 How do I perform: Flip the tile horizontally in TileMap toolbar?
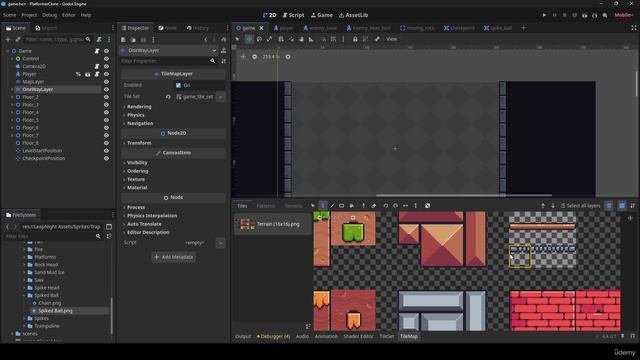405,206
